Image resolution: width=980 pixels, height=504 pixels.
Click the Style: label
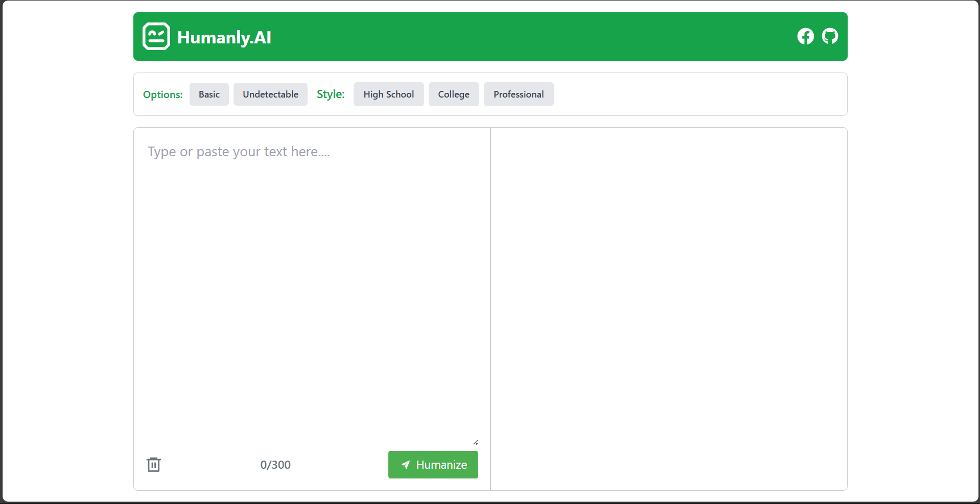click(331, 94)
